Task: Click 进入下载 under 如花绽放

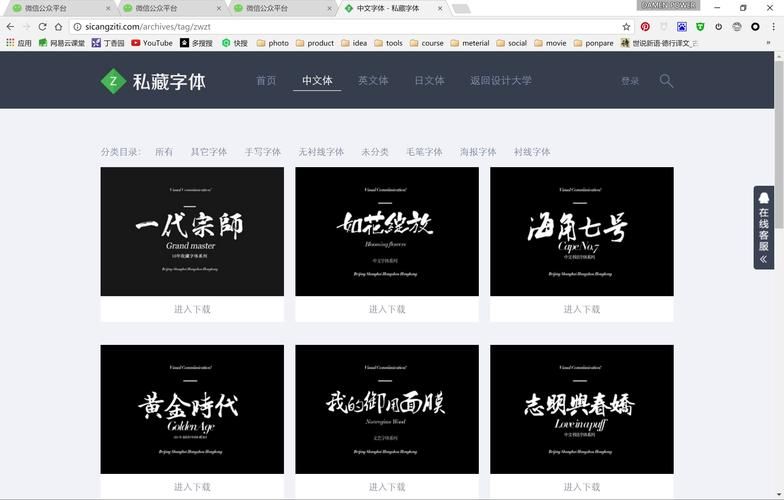Action: click(x=387, y=309)
